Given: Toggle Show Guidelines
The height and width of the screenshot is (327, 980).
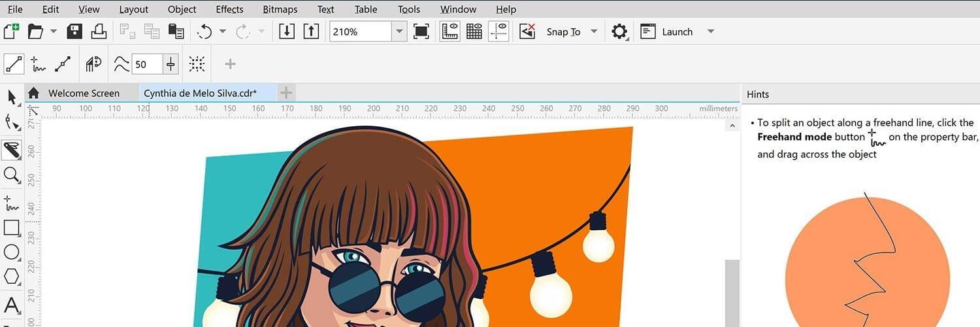Looking at the screenshot, I should [498, 31].
